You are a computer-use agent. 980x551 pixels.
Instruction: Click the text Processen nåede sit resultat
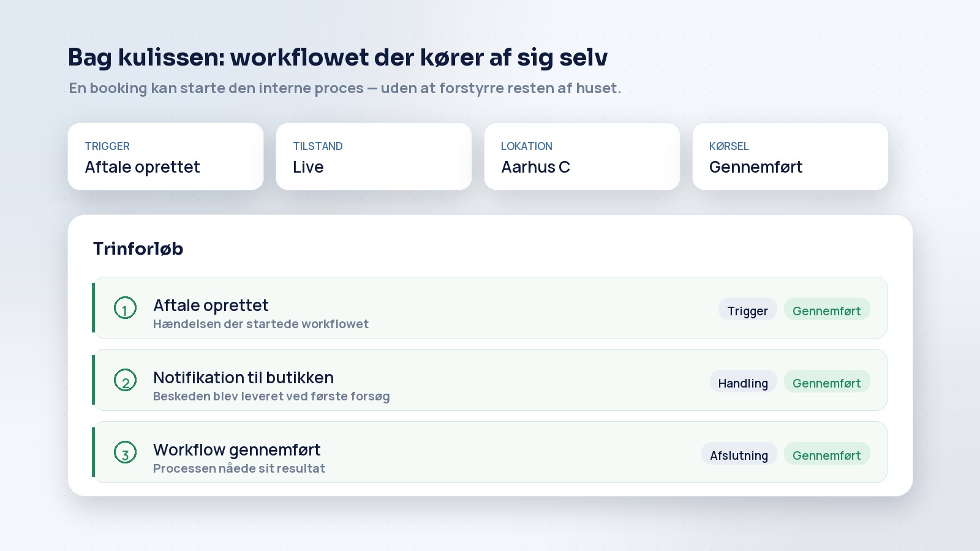click(239, 468)
